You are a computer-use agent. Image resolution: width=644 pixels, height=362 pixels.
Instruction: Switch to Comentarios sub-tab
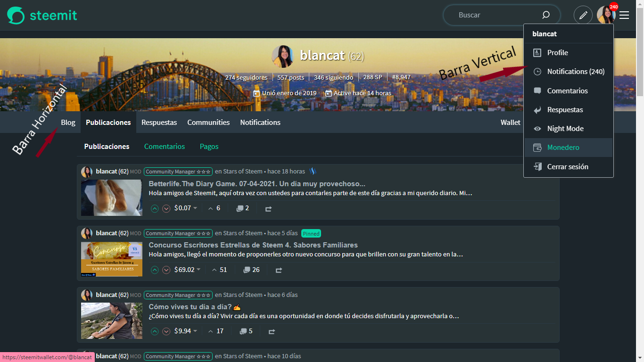[x=165, y=147]
